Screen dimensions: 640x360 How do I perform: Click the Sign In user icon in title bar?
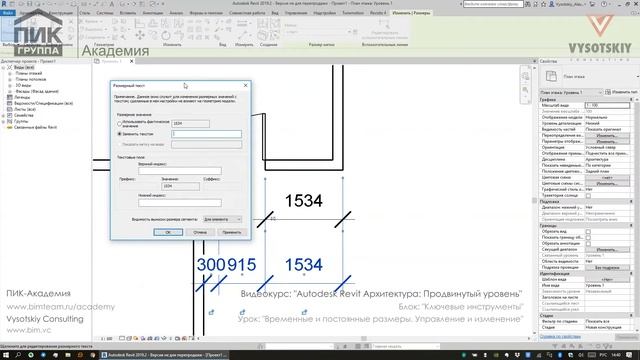552,4
